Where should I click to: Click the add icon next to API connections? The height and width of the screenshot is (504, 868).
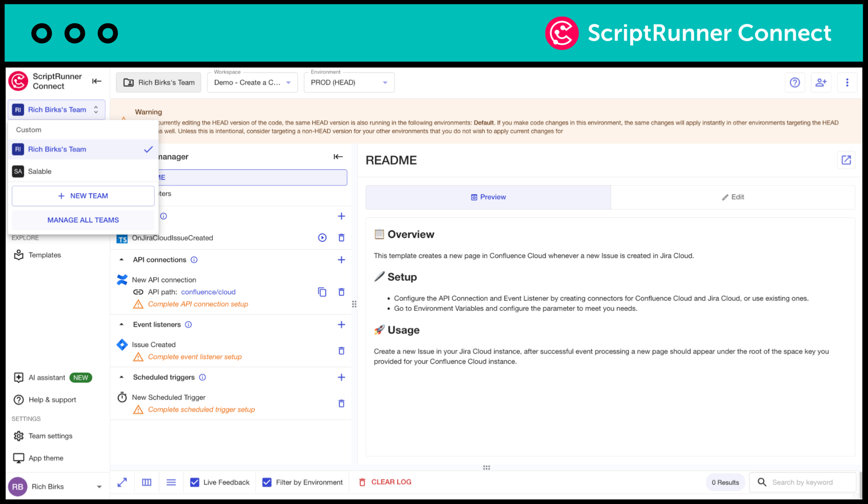tap(341, 259)
